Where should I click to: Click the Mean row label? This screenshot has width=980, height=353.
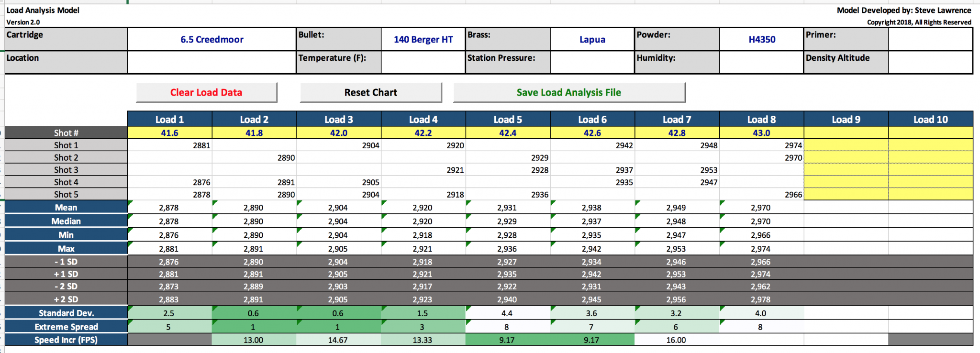(66, 207)
